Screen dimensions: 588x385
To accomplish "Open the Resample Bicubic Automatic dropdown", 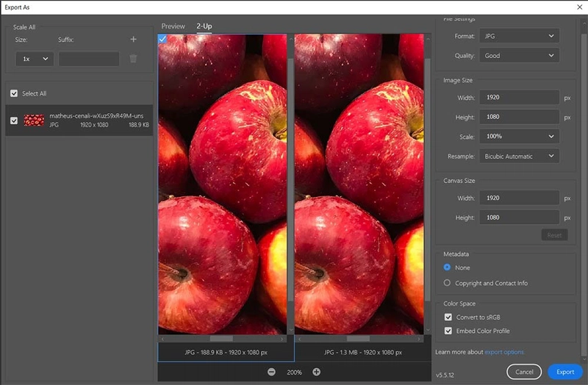I will click(x=520, y=156).
